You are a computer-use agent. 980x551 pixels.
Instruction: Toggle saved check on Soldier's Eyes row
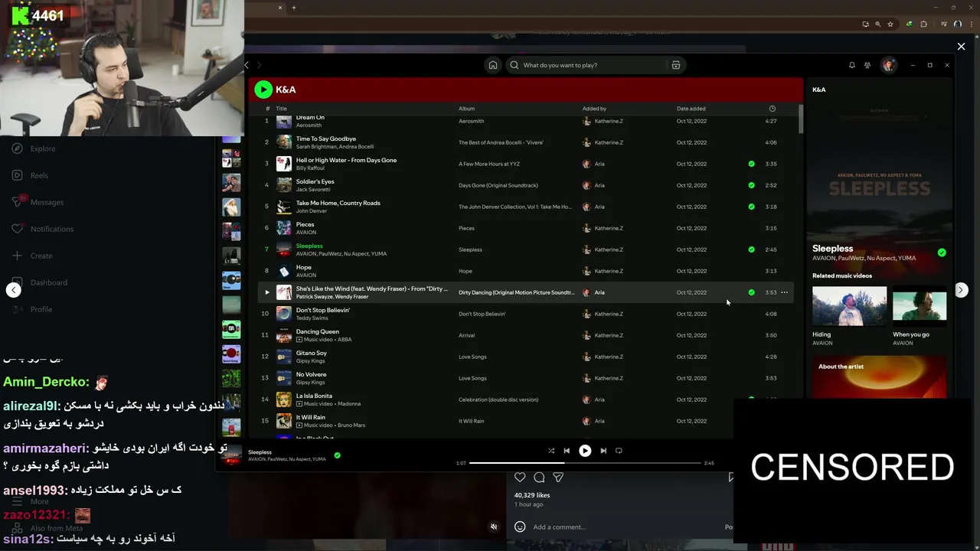(x=751, y=185)
